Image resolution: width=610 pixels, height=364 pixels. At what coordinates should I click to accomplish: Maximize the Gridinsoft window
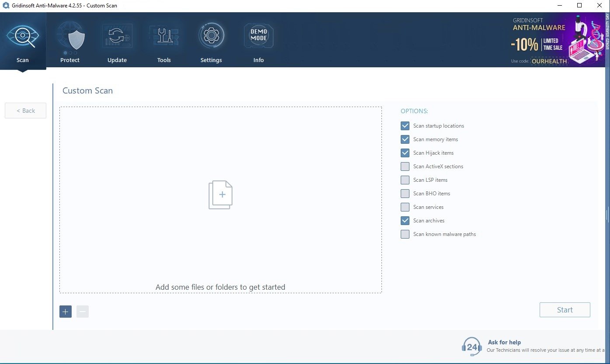tap(579, 6)
